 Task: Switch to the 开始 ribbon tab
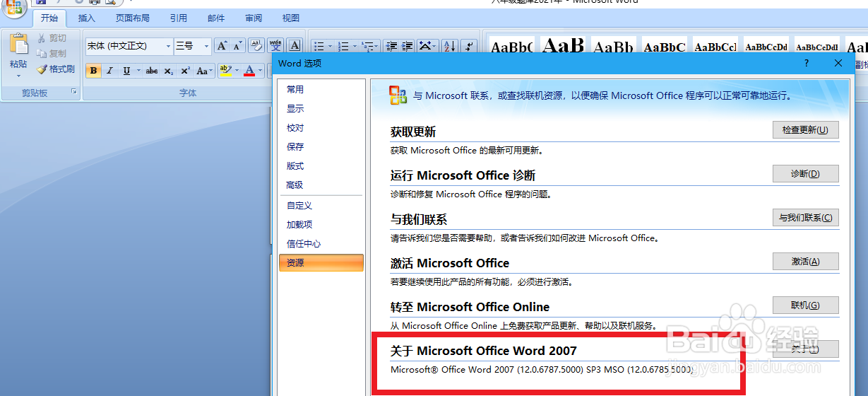pyautogui.click(x=49, y=18)
